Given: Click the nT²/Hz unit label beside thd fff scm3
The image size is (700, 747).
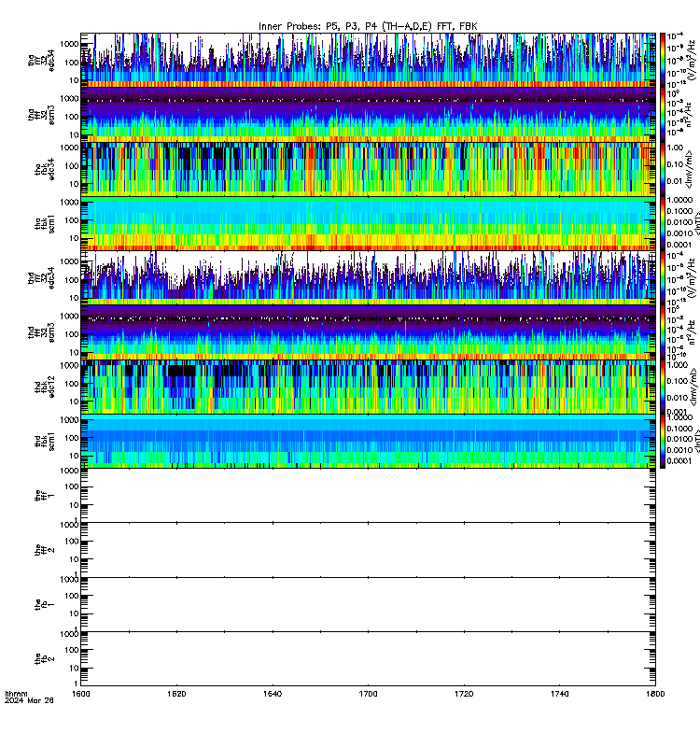Looking at the screenshot, I should click(x=693, y=333).
